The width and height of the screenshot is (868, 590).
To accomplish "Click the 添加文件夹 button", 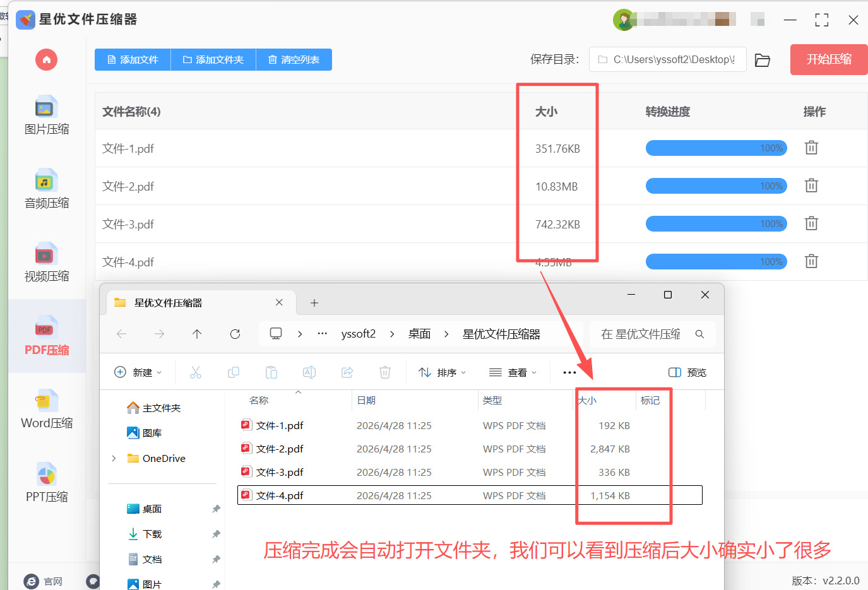I will 213,60.
